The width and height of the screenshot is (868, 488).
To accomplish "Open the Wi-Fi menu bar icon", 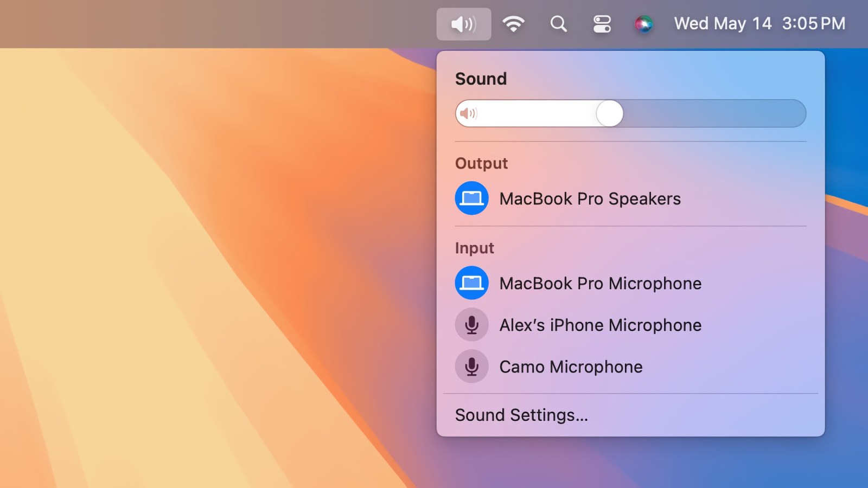I will point(513,24).
